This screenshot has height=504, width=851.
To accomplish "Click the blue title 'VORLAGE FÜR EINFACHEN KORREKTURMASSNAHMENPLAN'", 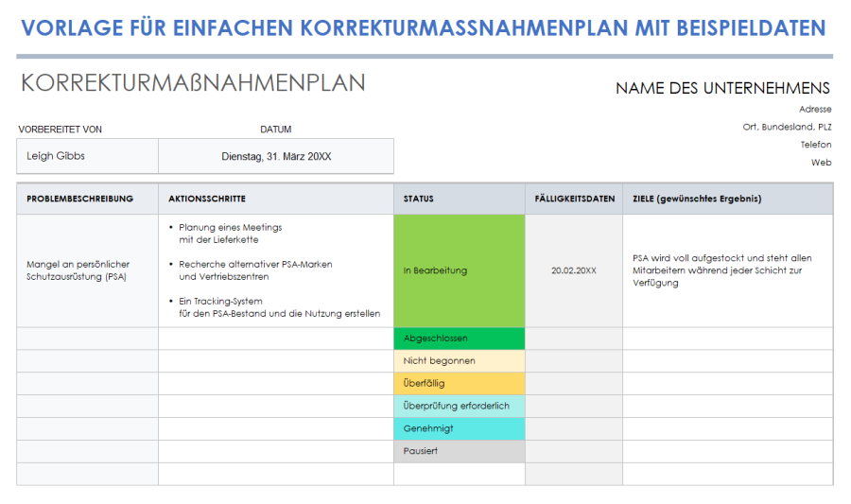I will point(424,27).
